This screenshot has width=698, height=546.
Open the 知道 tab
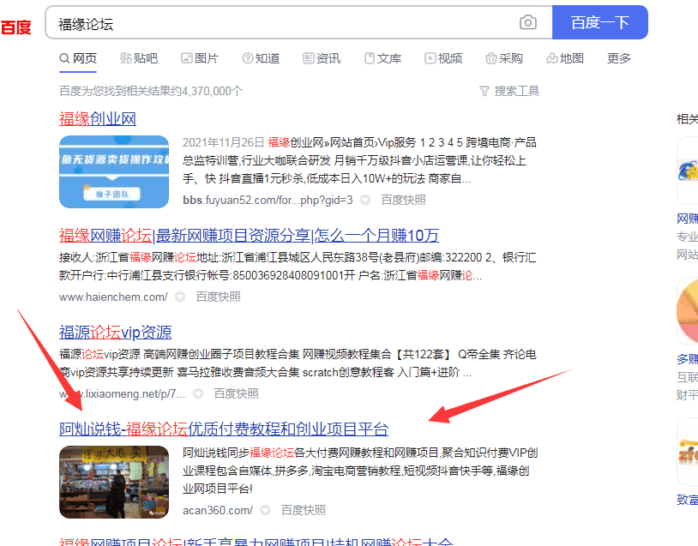click(x=261, y=58)
